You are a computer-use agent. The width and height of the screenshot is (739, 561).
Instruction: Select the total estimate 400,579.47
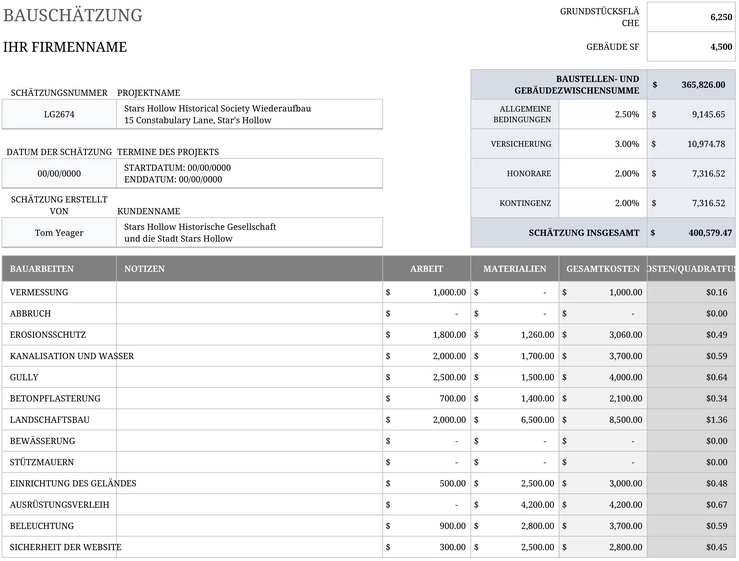click(x=691, y=233)
